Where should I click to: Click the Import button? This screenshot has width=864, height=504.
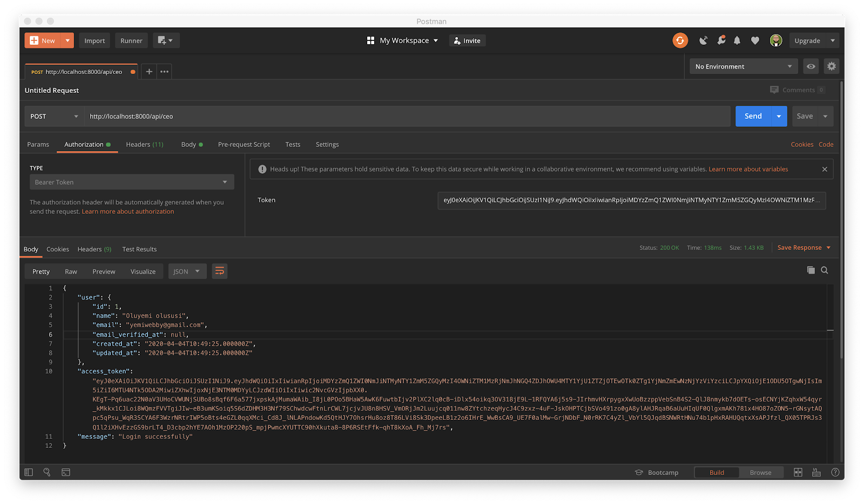tap(94, 40)
